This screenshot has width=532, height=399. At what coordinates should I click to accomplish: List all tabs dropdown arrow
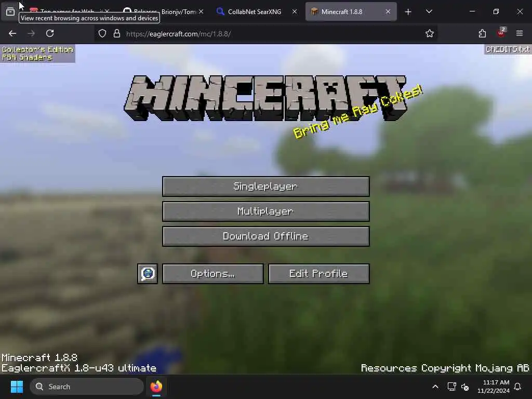[429, 11]
